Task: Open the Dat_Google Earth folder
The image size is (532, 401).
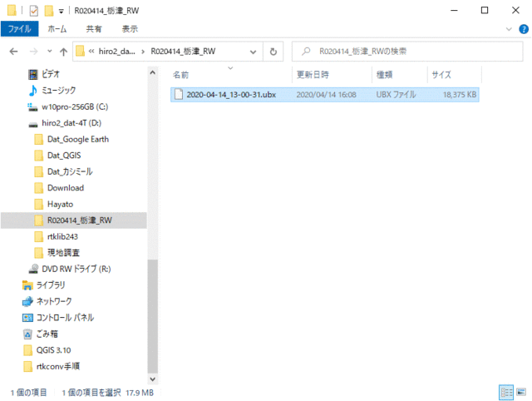Action: (78, 139)
